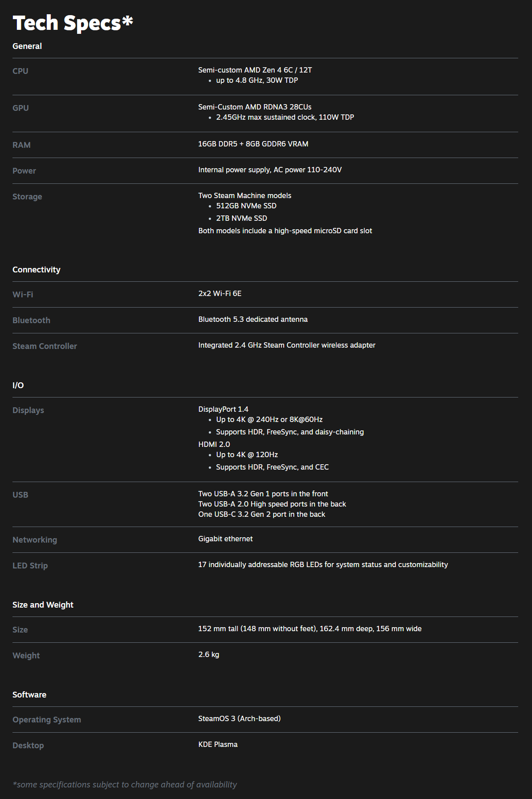
Task: Click the DisplayPort 1.4 text
Action: [223, 410]
